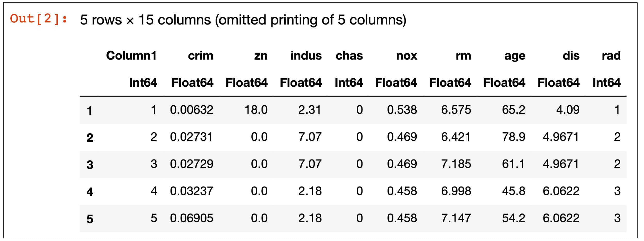644x241 pixels.
Task: Select the zn cell showing 18.0
Action: pos(256,110)
